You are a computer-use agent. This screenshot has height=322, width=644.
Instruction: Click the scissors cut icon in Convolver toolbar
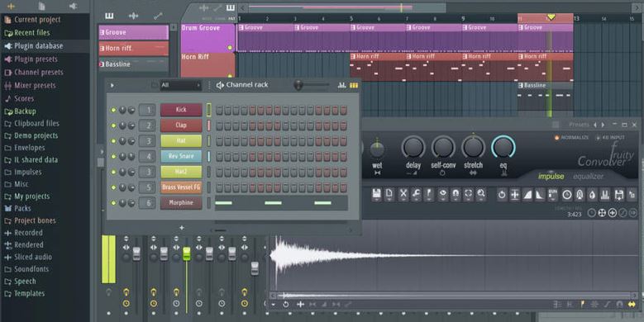(x=403, y=194)
